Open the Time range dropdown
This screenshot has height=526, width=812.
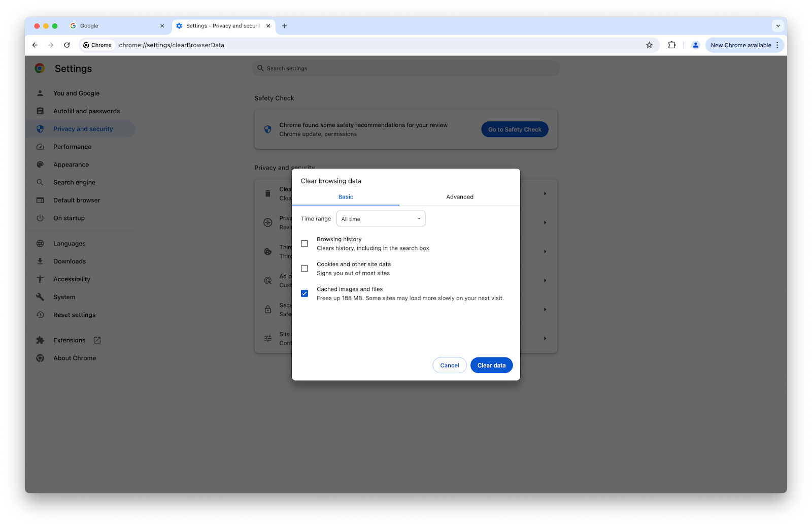381,218
